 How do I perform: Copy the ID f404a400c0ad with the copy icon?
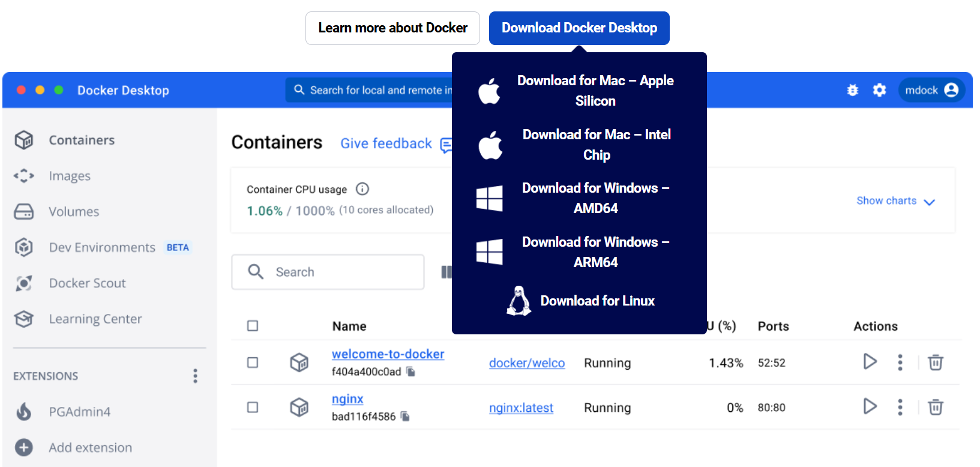410,372
